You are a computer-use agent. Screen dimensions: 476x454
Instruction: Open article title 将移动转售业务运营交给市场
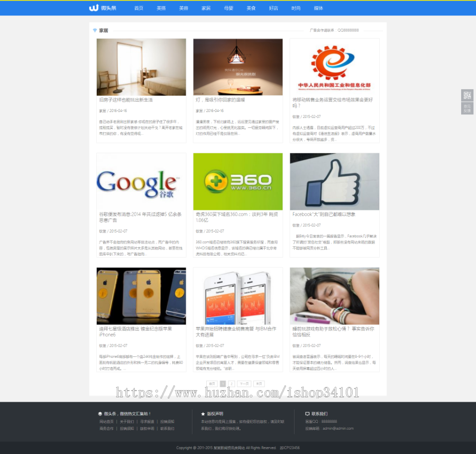[333, 103]
